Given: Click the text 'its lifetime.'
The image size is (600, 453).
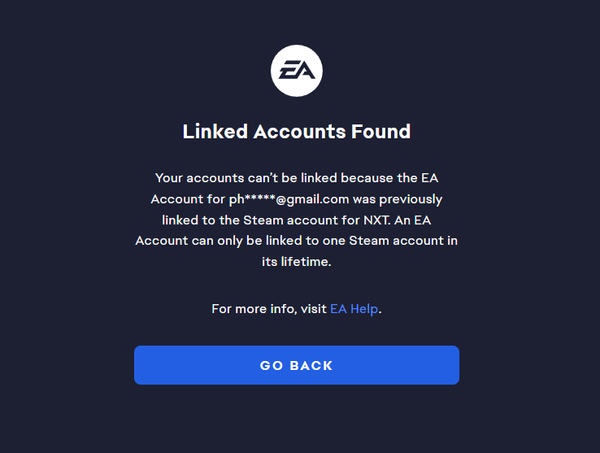Looking at the screenshot, I should (x=296, y=263).
